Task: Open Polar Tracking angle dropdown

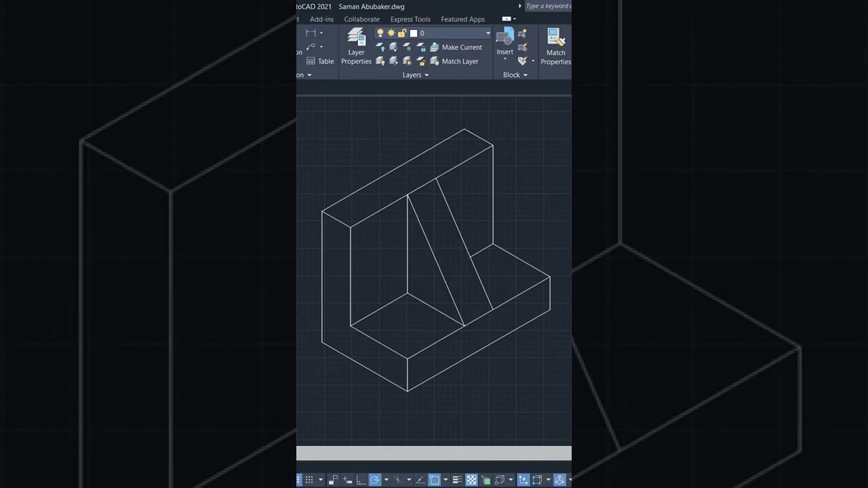Action: [387, 480]
